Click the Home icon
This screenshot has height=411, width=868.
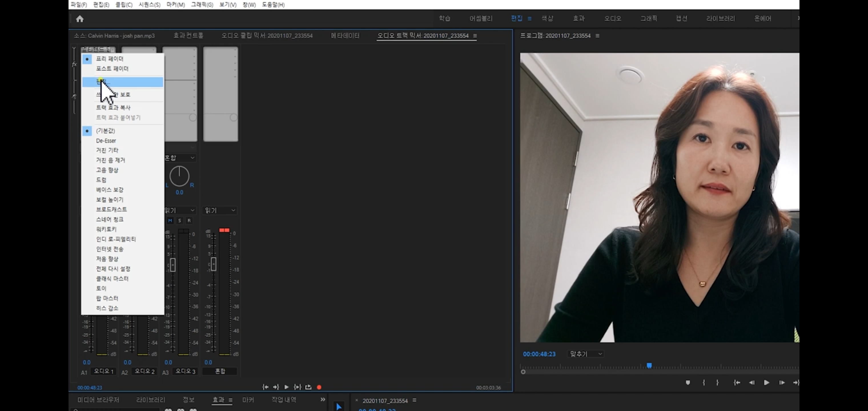tap(80, 19)
